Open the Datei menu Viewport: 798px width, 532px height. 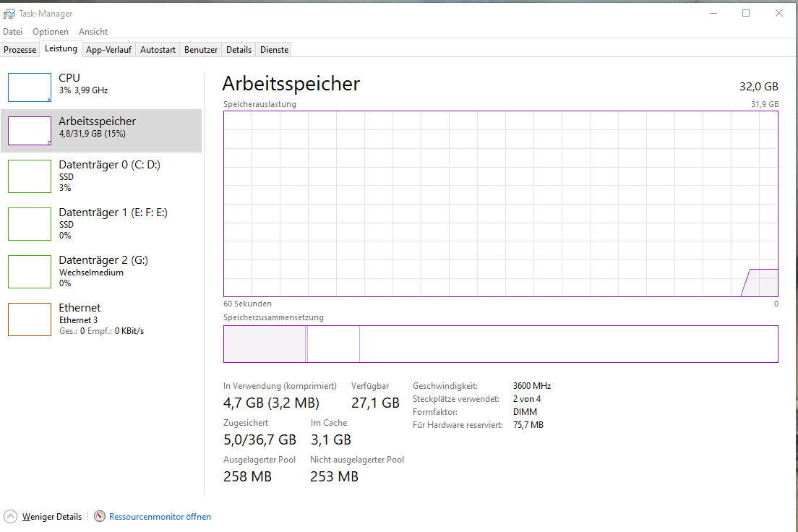(x=13, y=32)
